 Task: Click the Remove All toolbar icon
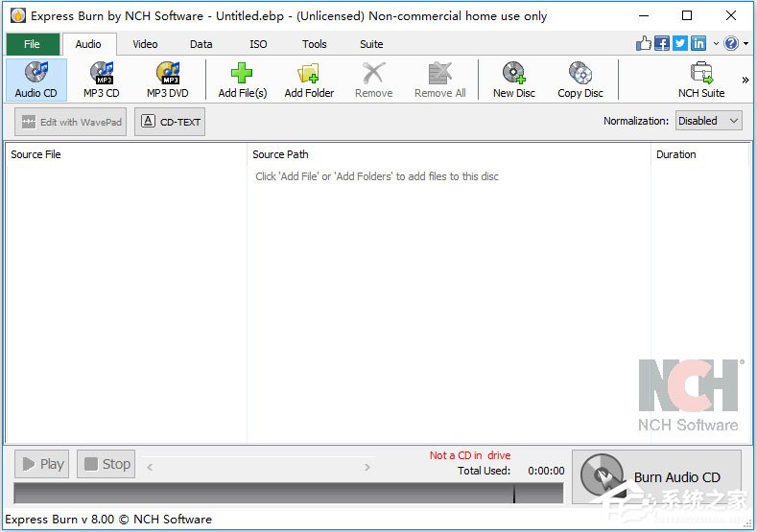coord(439,73)
